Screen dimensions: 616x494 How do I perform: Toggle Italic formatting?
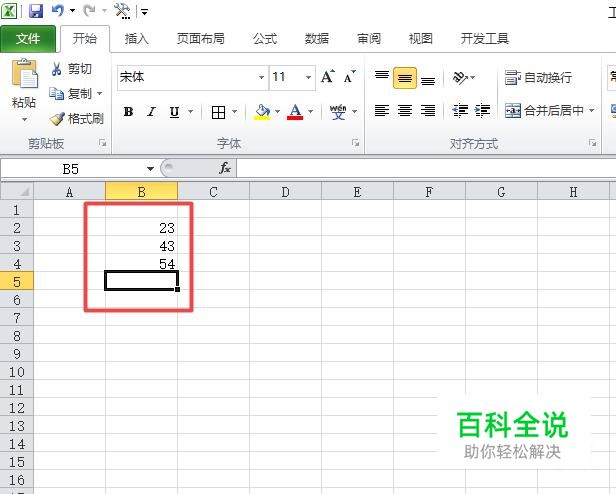[x=151, y=112]
